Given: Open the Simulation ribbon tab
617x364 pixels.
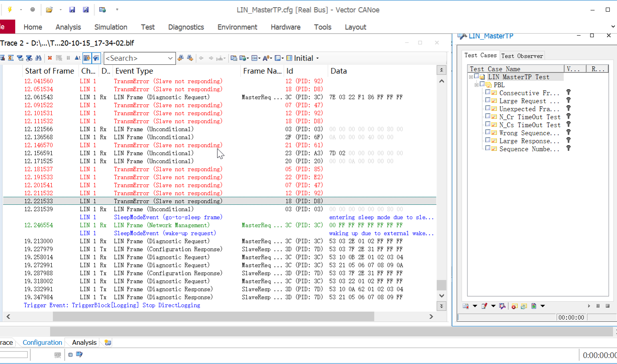Looking at the screenshot, I should pyautogui.click(x=111, y=27).
